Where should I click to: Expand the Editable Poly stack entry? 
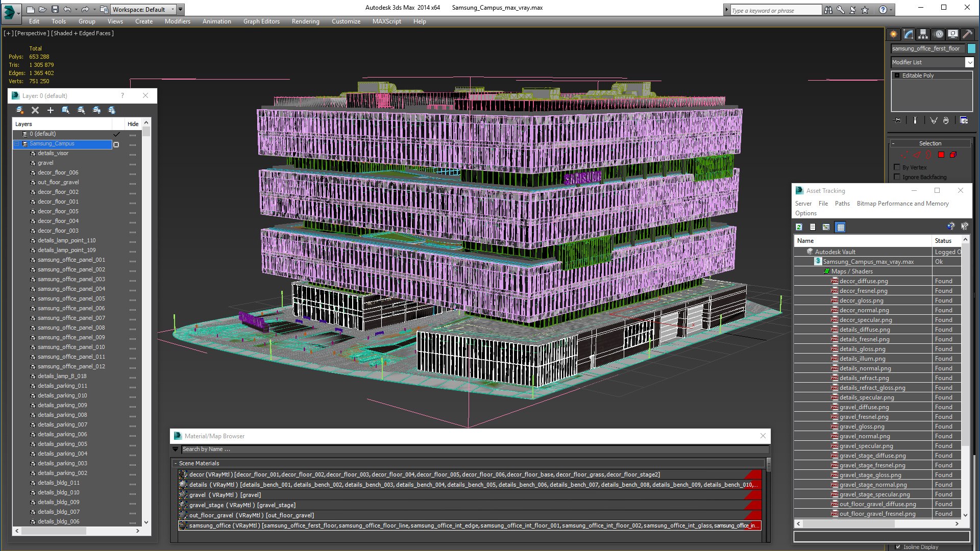897,76
